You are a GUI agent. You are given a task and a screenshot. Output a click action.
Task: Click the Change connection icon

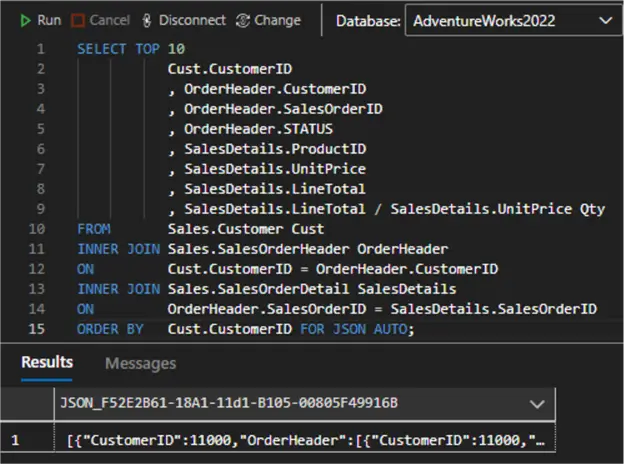(x=242, y=20)
